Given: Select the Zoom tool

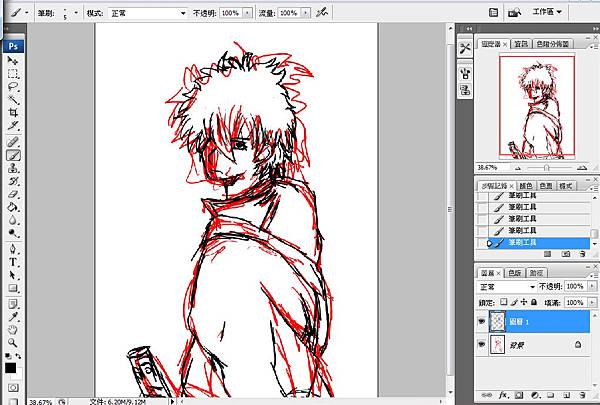Looking at the screenshot, I should pos(13,343).
